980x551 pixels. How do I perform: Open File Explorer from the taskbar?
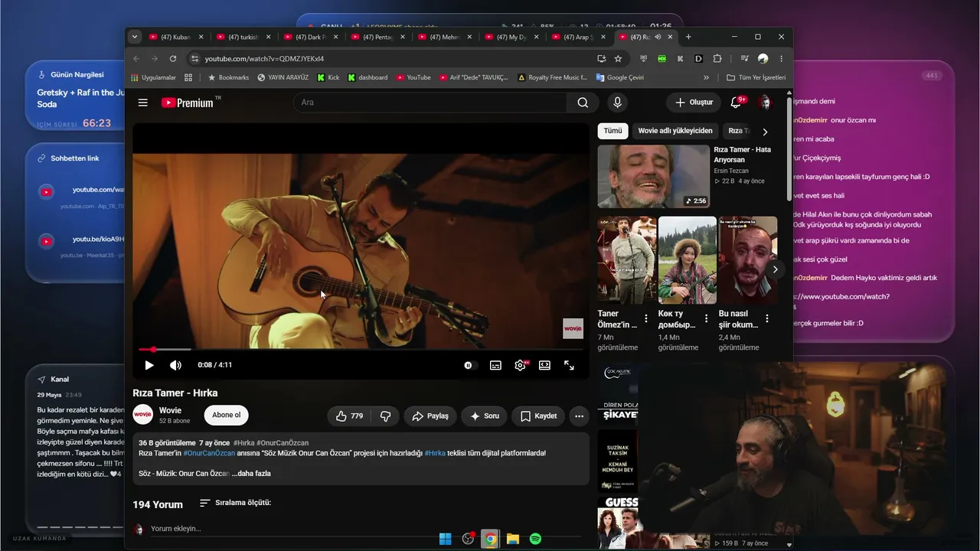513,539
